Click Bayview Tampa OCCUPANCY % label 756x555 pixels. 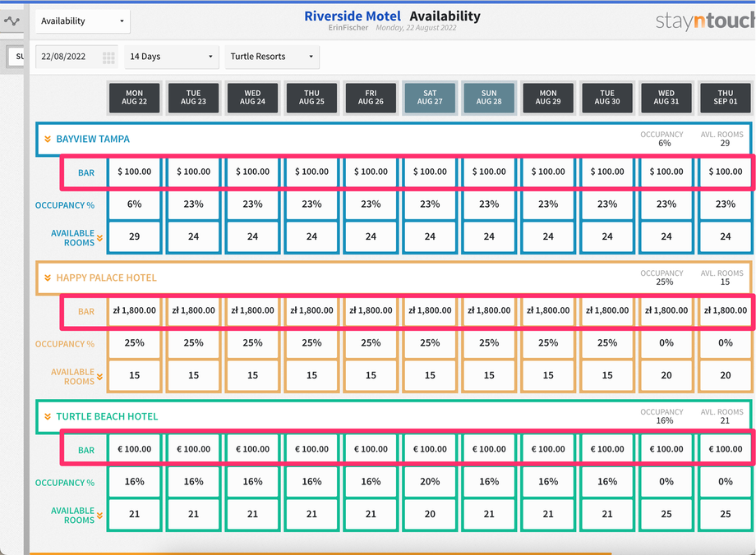point(65,206)
